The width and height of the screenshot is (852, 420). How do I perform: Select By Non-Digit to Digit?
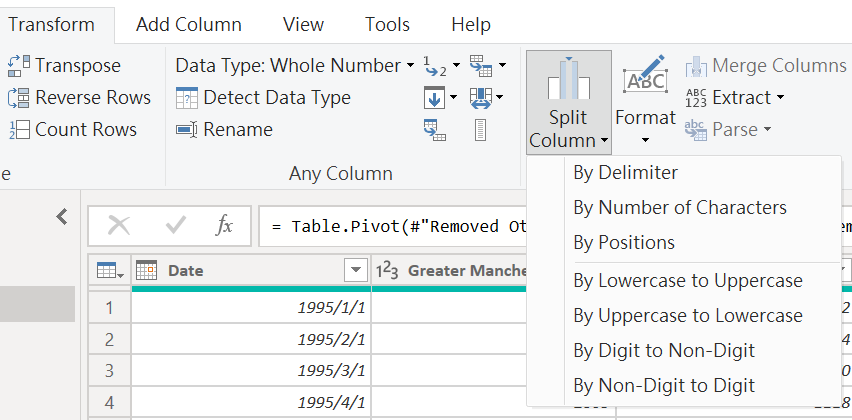click(684, 385)
